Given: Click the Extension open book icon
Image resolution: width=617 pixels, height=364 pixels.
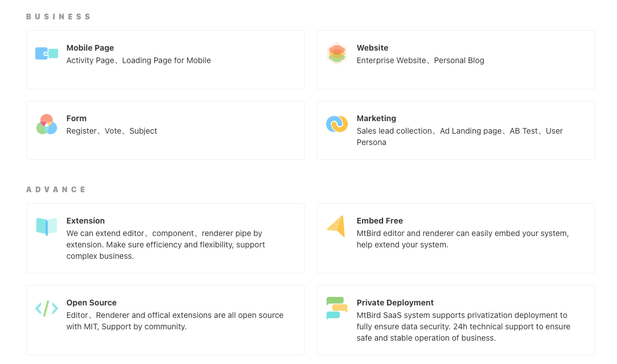Looking at the screenshot, I should 47,226.
